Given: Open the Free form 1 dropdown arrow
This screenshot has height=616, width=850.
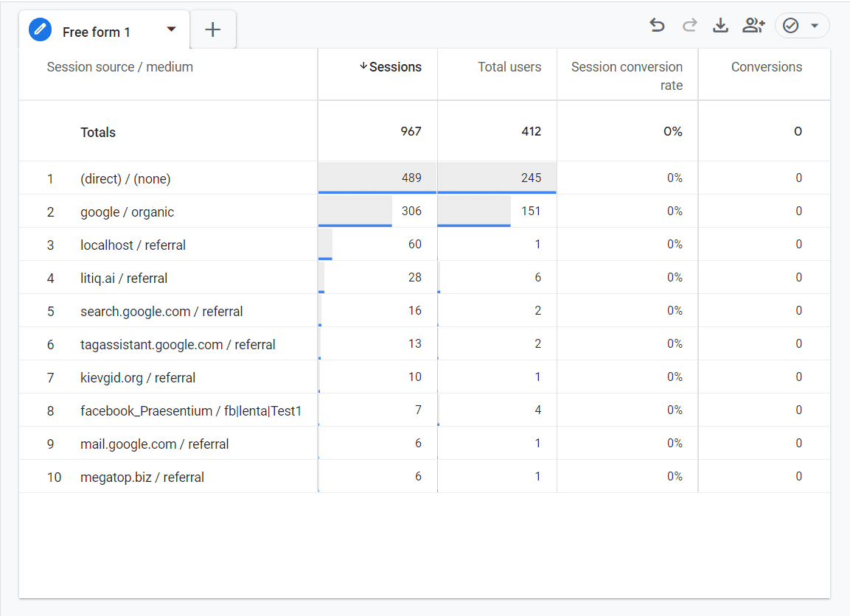Looking at the screenshot, I should (171, 30).
